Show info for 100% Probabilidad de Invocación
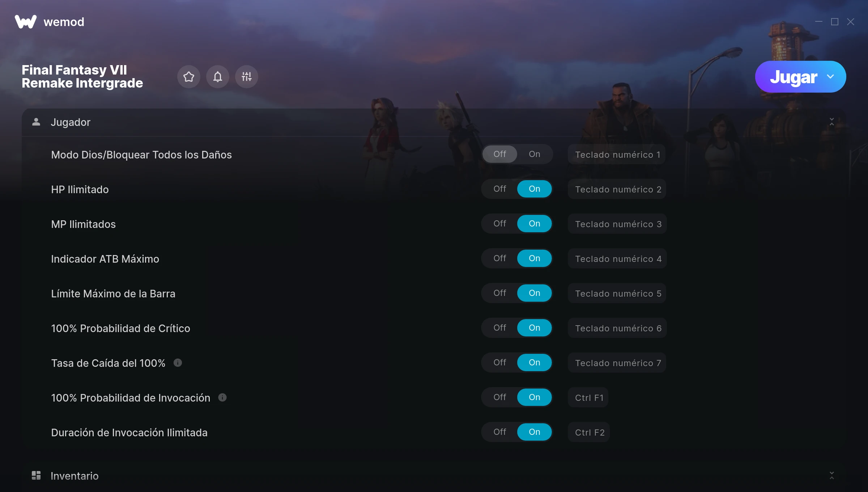 tap(222, 397)
